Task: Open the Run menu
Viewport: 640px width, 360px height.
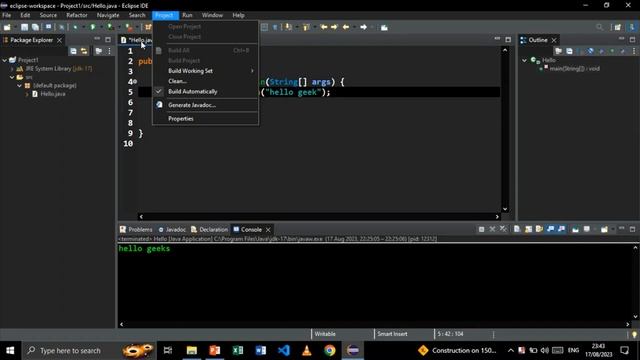Action: (187, 15)
